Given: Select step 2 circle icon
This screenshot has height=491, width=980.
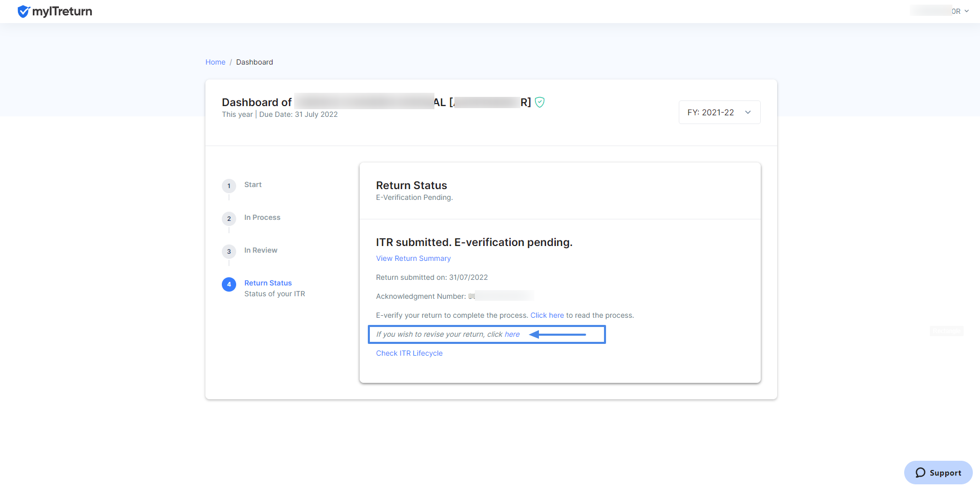Looking at the screenshot, I should pyautogui.click(x=229, y=218).
